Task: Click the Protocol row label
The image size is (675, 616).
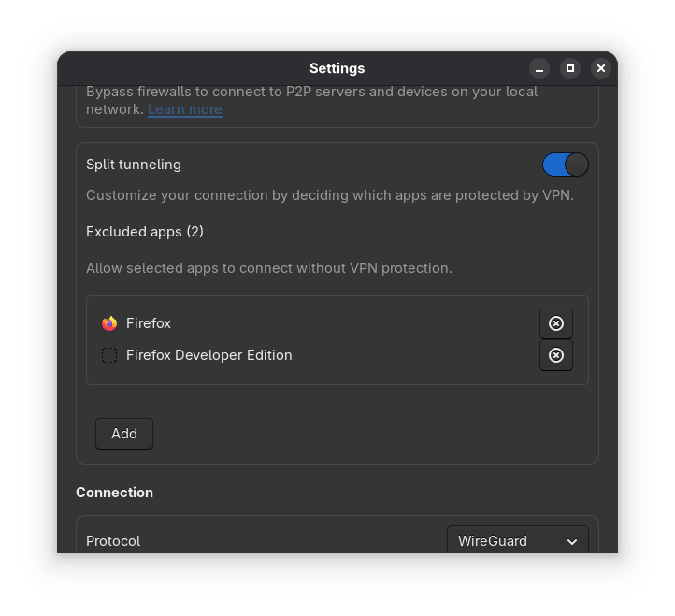Action: [x=113, y=541]
